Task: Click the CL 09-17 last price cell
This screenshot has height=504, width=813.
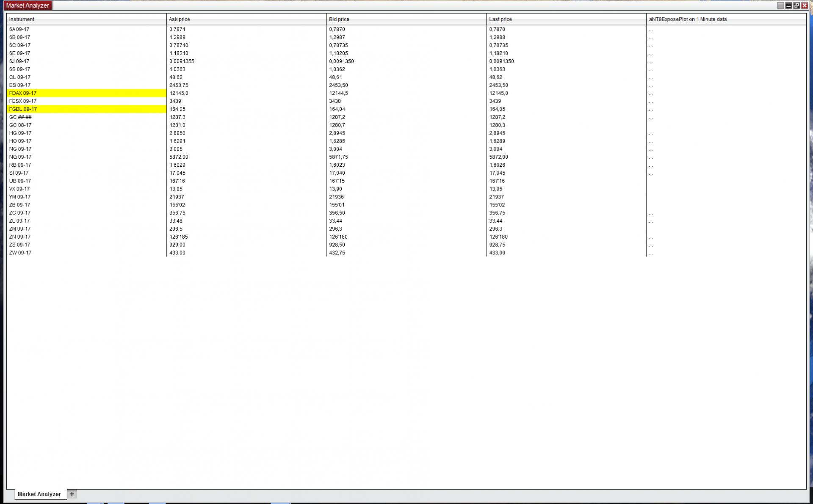Action: (496, 77)
